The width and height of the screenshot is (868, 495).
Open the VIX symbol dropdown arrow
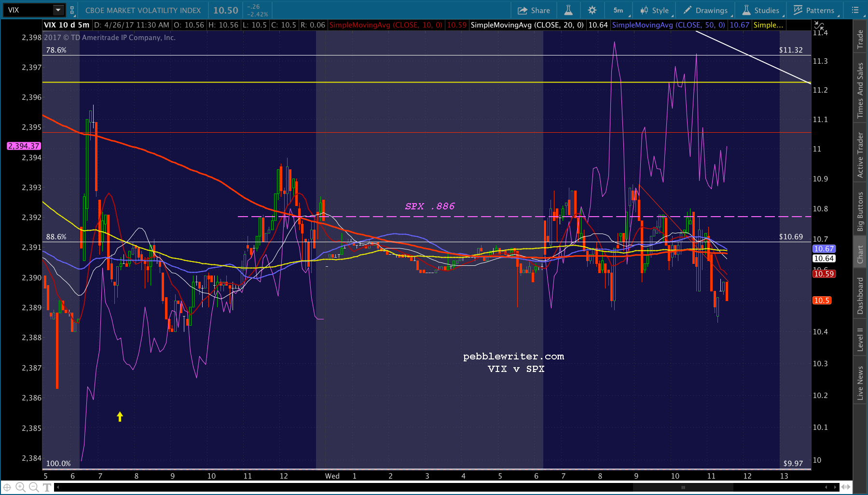[x=58, y=10]
